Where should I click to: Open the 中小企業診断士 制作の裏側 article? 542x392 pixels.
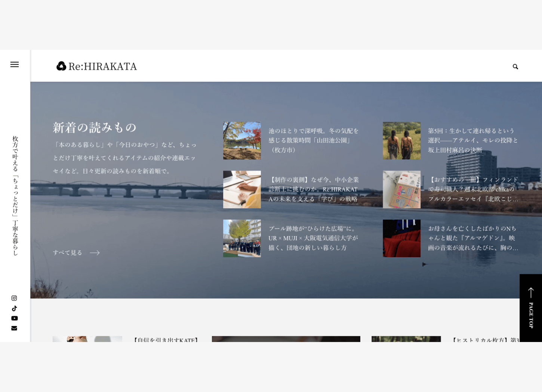(x=314, y=189)
